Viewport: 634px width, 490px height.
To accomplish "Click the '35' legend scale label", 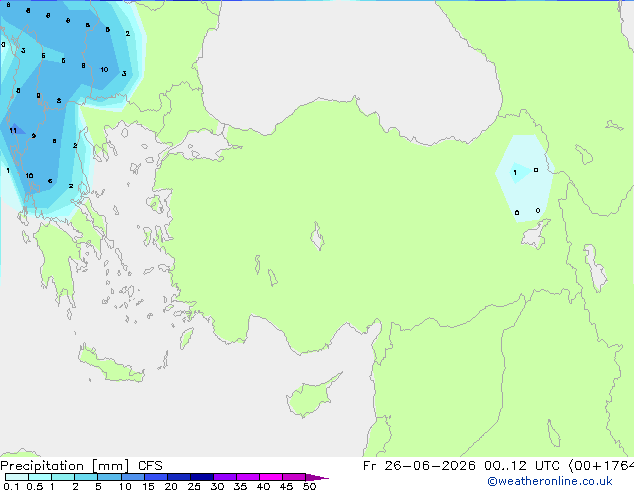I will pyautogui.click(x=240, y=486).
